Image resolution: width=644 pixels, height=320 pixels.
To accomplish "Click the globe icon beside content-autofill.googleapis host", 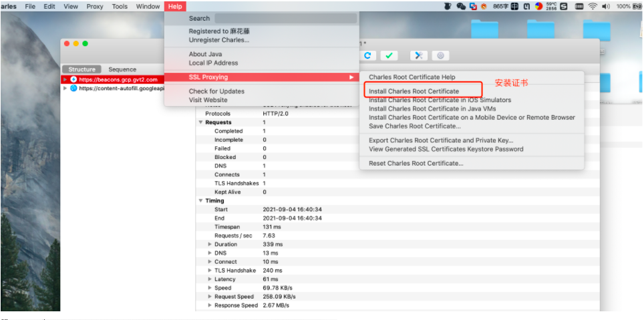I will (x=74, y=88).
